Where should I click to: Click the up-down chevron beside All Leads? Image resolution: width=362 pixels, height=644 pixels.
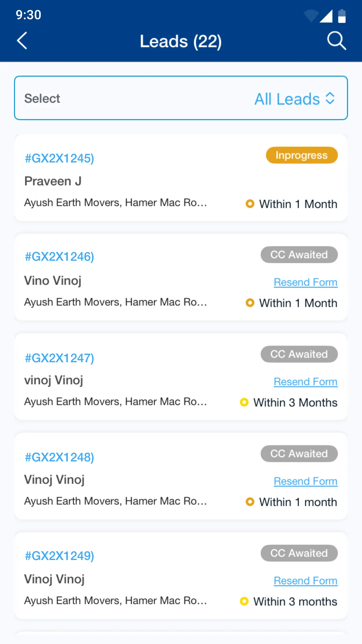click(x=330, y=98)
